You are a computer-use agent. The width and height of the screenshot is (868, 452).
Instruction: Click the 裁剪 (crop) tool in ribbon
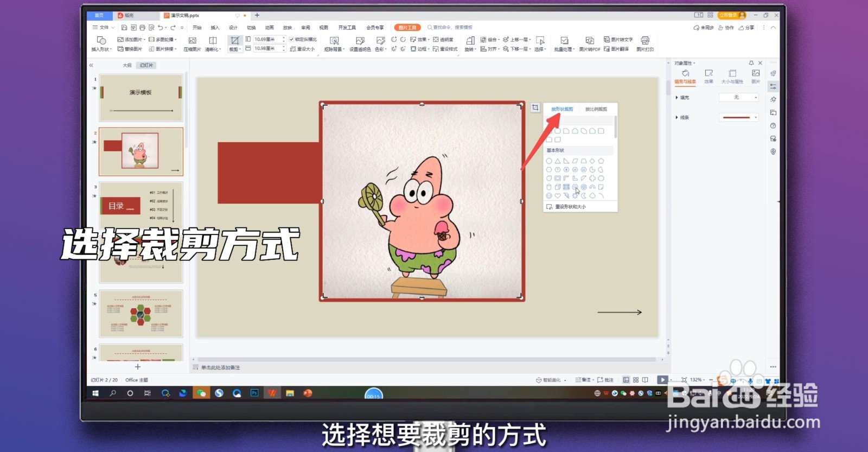point(234,43)
